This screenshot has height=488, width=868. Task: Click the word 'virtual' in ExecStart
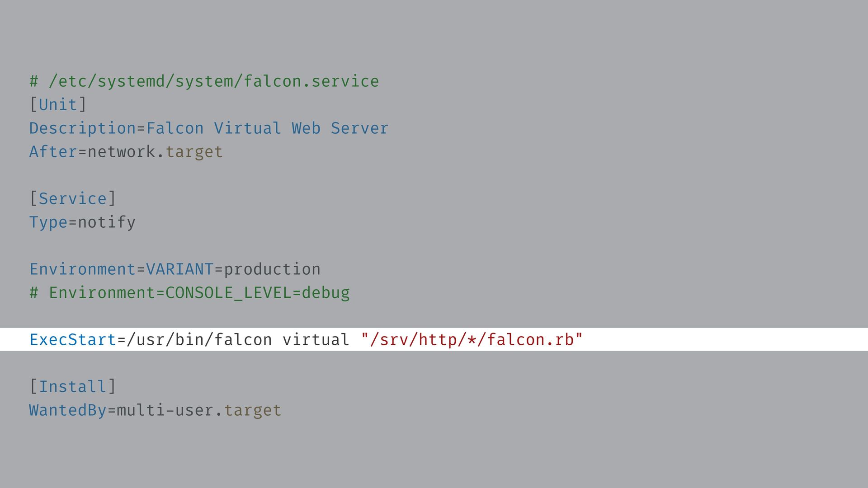click(x=316, y=340)
